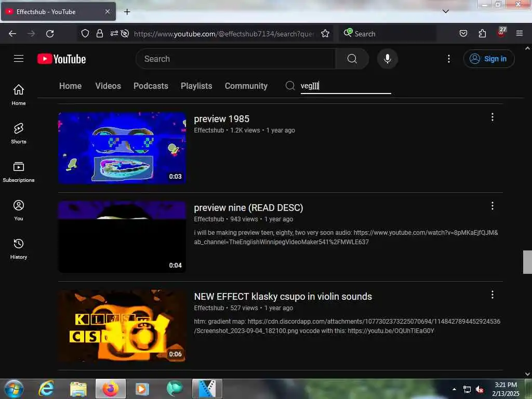Click the muted volume tray icon
Viewport: 532px width, 399px height.
point(480,390)
